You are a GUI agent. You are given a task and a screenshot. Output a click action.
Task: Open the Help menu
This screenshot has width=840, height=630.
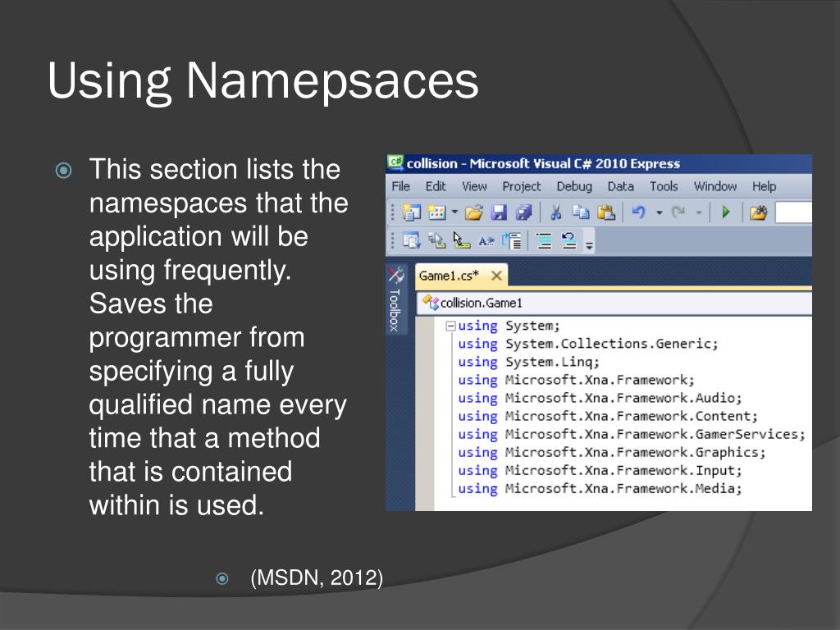pyautogui.click(x=764, y=186)
